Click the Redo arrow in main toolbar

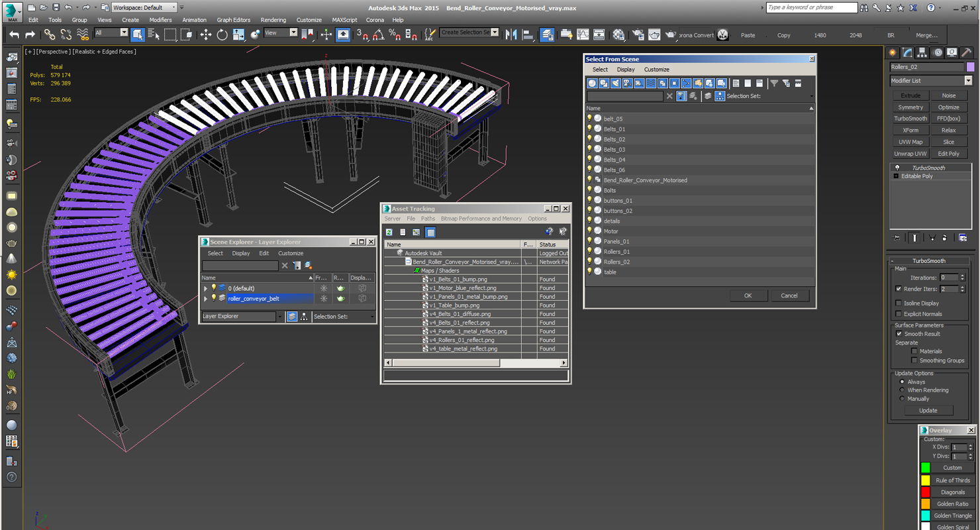click(x=30, y=34)
